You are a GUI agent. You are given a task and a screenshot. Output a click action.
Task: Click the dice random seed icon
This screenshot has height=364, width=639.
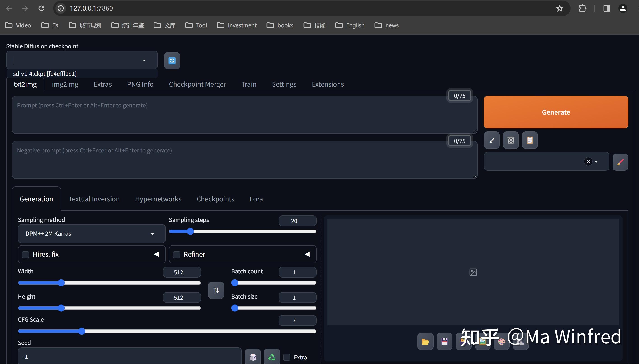252,357
